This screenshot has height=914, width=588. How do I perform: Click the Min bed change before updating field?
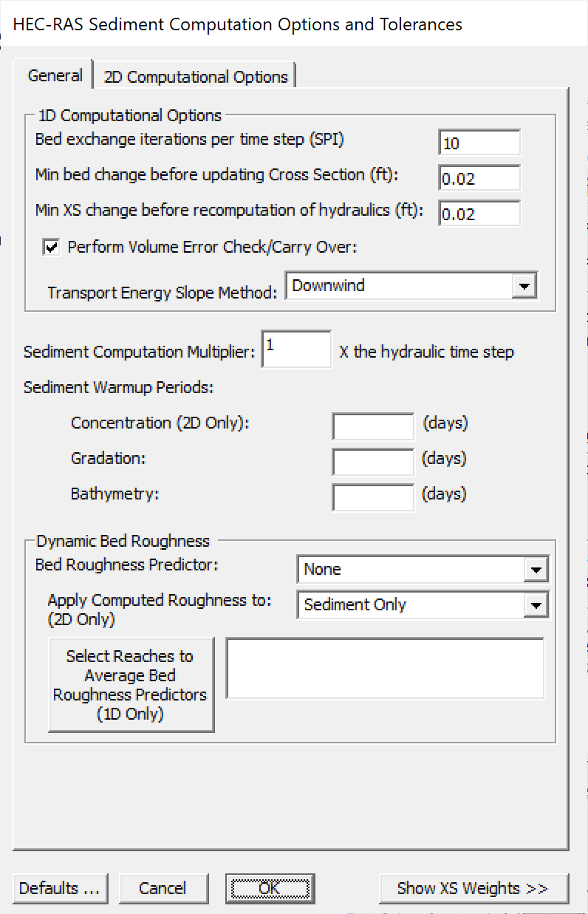(479, 178)
